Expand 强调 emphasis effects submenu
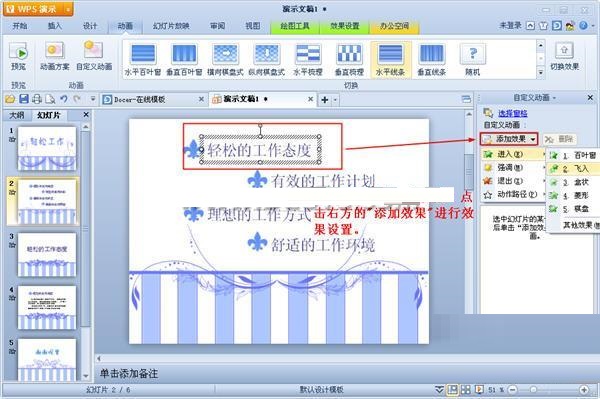Viewport: 600px width, 399px height. coord(513,168)
